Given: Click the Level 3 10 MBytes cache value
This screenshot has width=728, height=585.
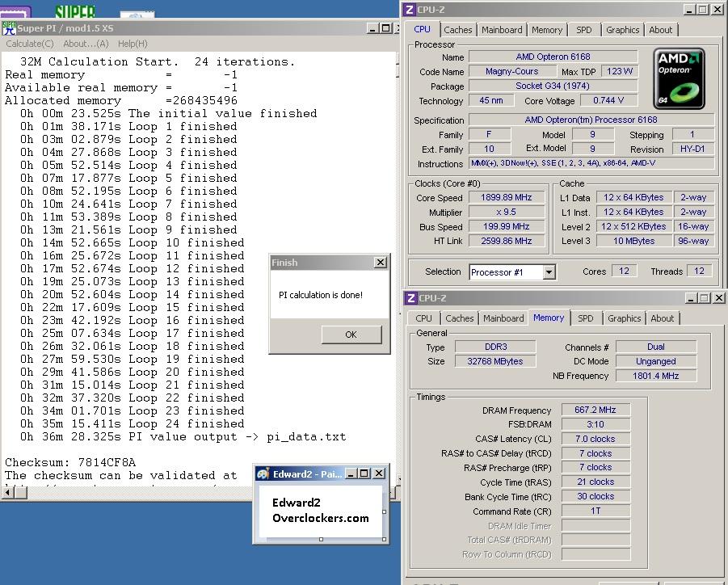Looking at the screenshot, I should [x=634, y=241].
